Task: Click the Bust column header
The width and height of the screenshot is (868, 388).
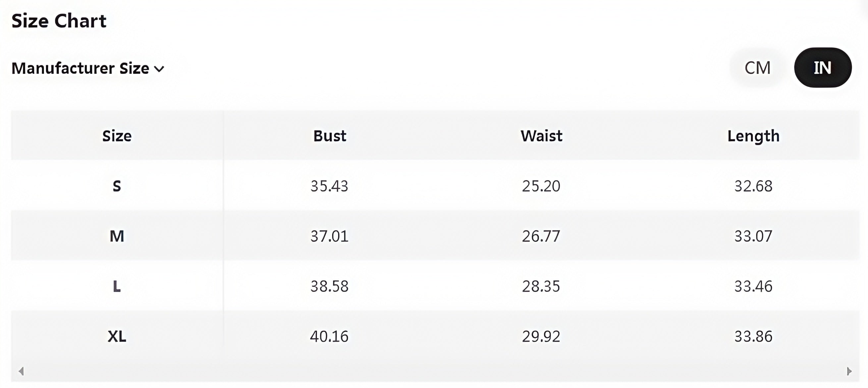Action: [330, 136]
